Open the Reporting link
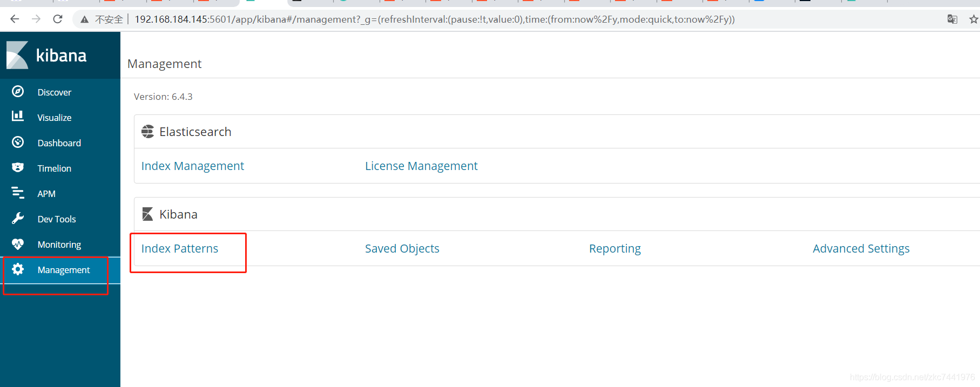980x387 pixels. click(x=615, y=249)
